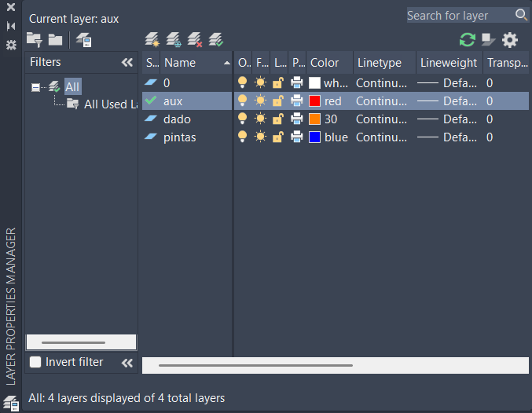The width and height of the screenshot is (532, 413).
Task: Open the Layer States Manager icon
Action: point(83,39)
